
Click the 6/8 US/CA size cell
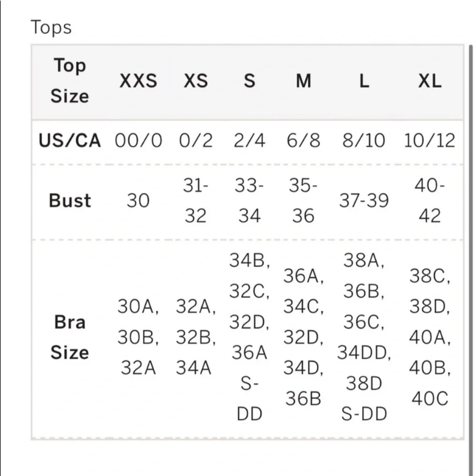pyautogui.click(x=303, y=141)
